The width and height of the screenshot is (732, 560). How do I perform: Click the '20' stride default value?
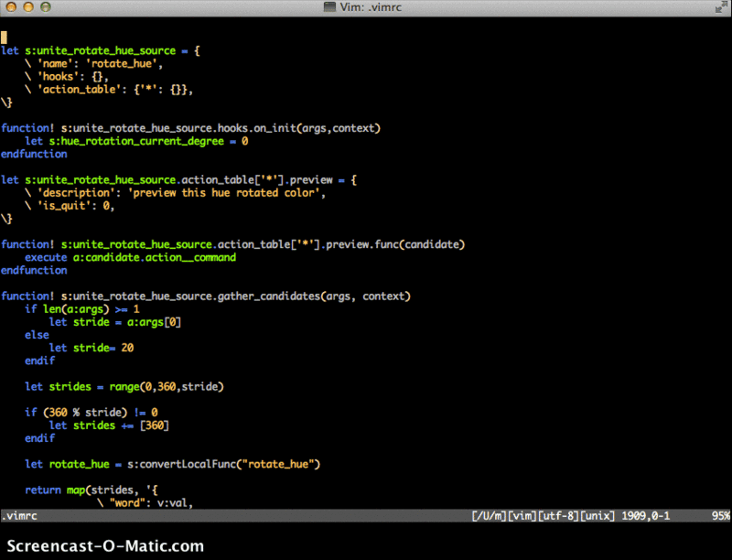click(x=127, y=348)
